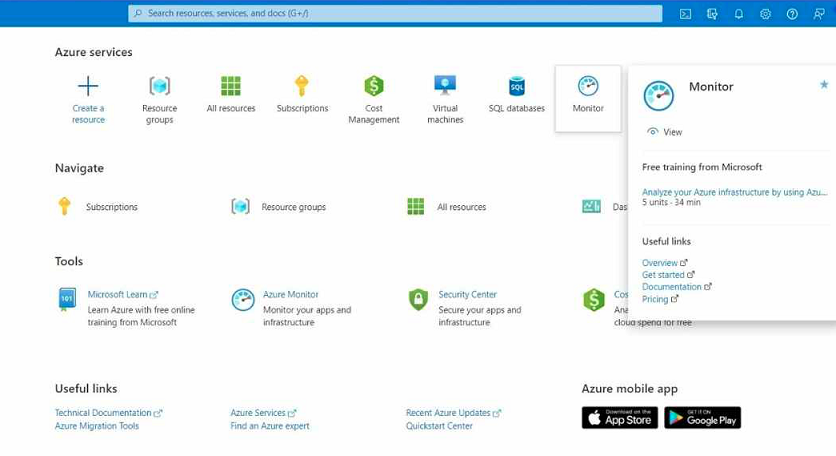
Task: Open Subscriptions key icon in Azure services
Action: coord(302,85)
